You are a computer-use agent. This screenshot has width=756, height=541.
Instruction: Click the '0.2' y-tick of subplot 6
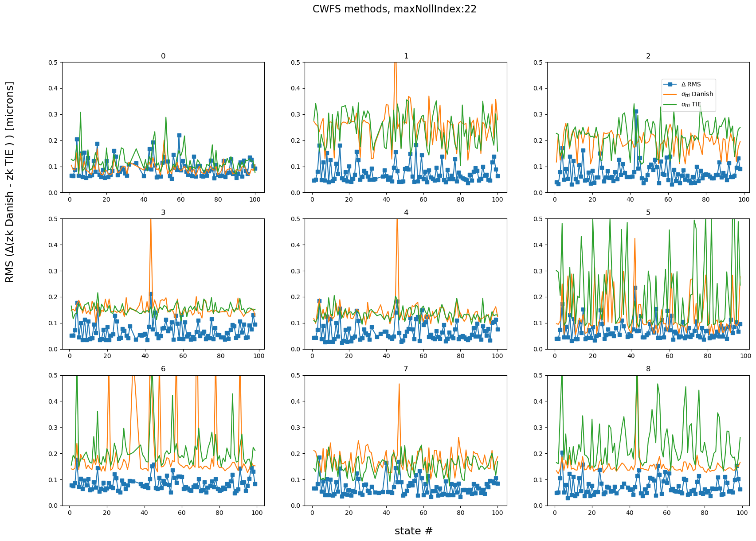(54, 454)
